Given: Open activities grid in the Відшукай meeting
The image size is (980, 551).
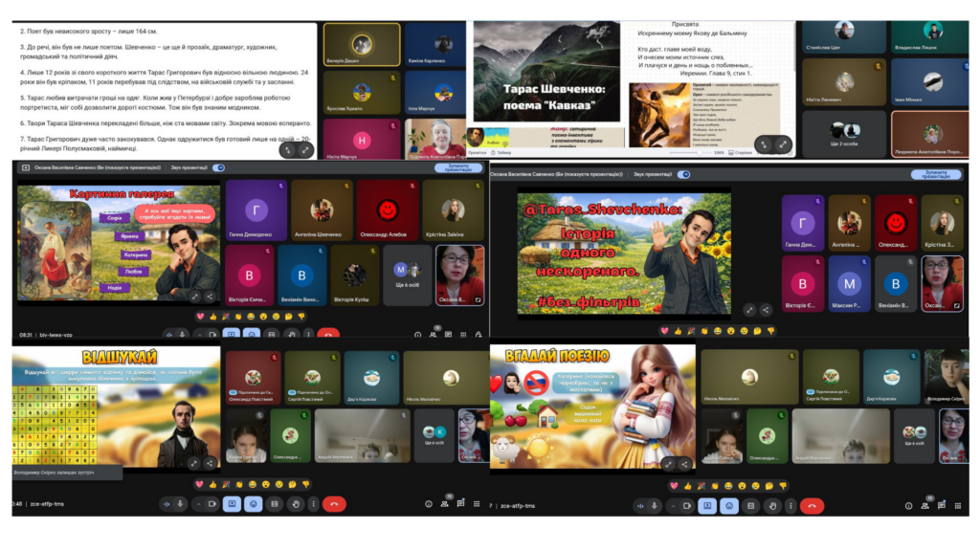Looking at the screenshot, I should (x=477, y=503).
